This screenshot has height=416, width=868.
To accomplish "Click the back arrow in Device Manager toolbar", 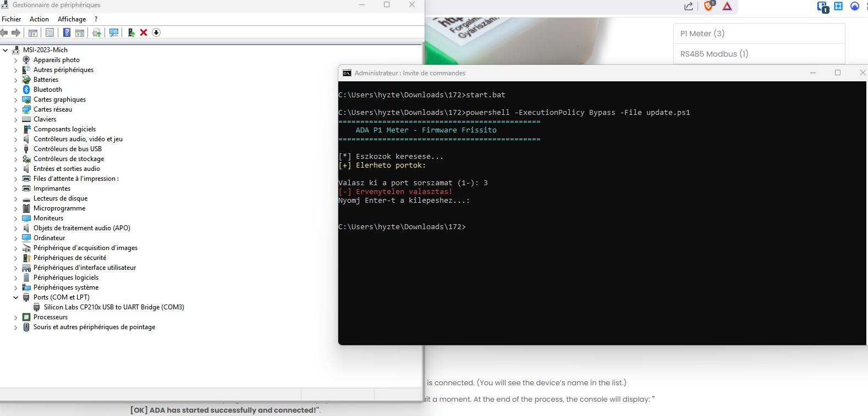I will pos(4,33).
